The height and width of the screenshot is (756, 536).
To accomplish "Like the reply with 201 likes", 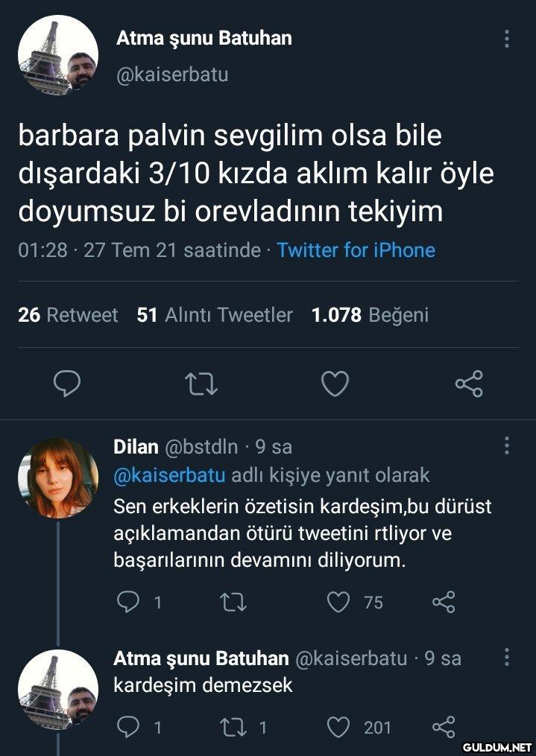I will pyautogui.click(x=339, y=726).
